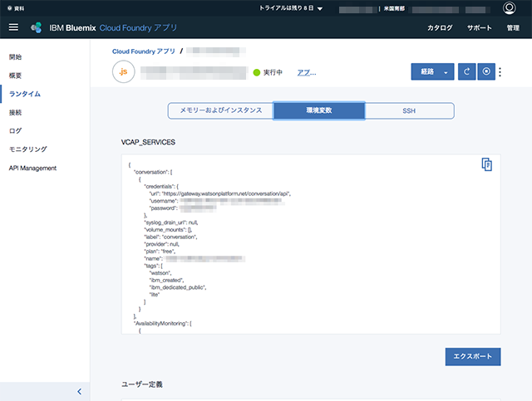Open モニタリング in the sidebar
Image resolution: width=532 pixels, height=401 pixels.
[x=27, y=149]
